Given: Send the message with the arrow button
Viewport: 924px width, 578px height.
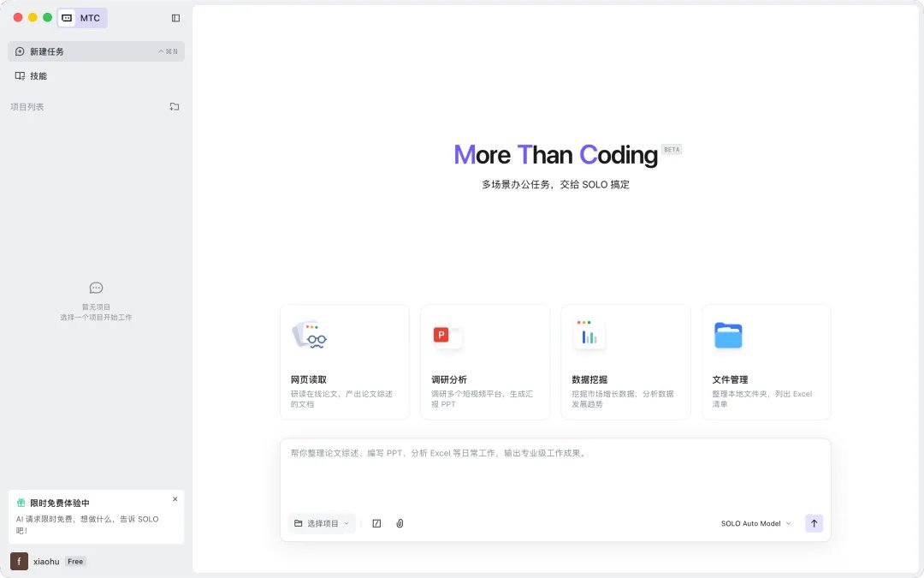Looking at the screenshot, I should 813,523.
